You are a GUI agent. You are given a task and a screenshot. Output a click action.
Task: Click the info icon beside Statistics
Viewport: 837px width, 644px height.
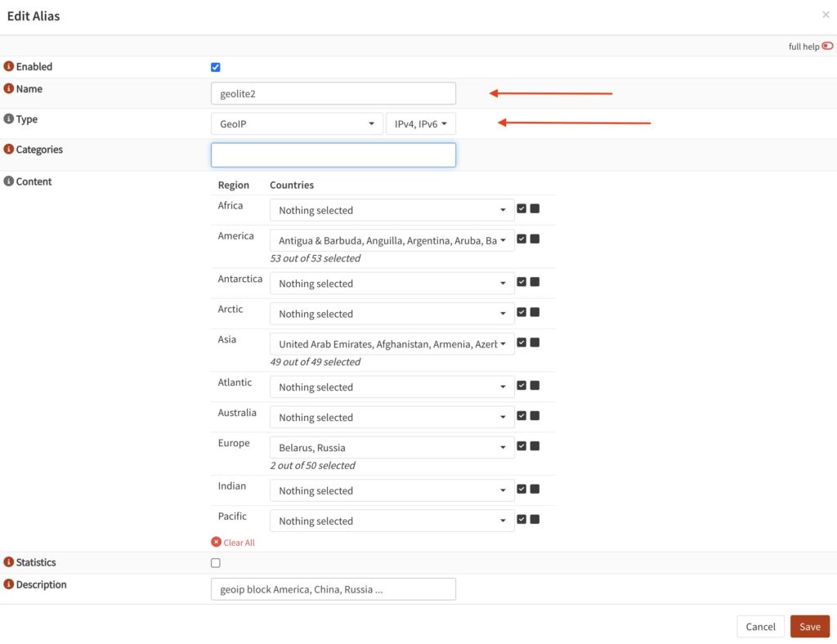pyautogui.click(x=8, y=561)
